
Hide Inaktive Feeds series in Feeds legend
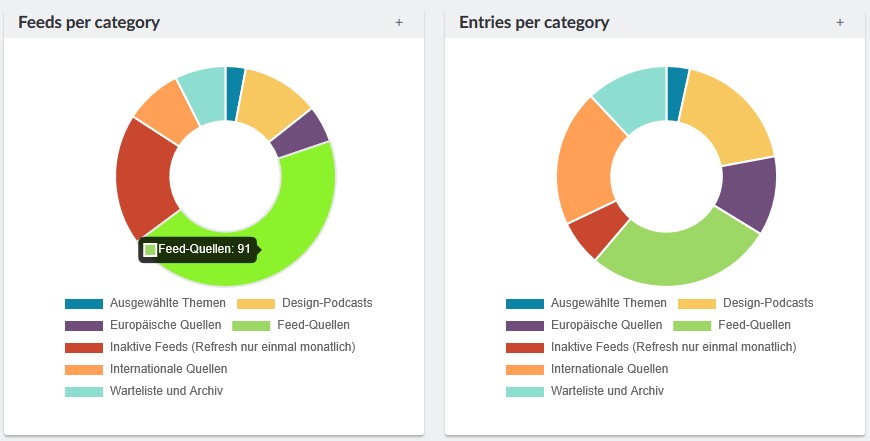click(210, 347)
